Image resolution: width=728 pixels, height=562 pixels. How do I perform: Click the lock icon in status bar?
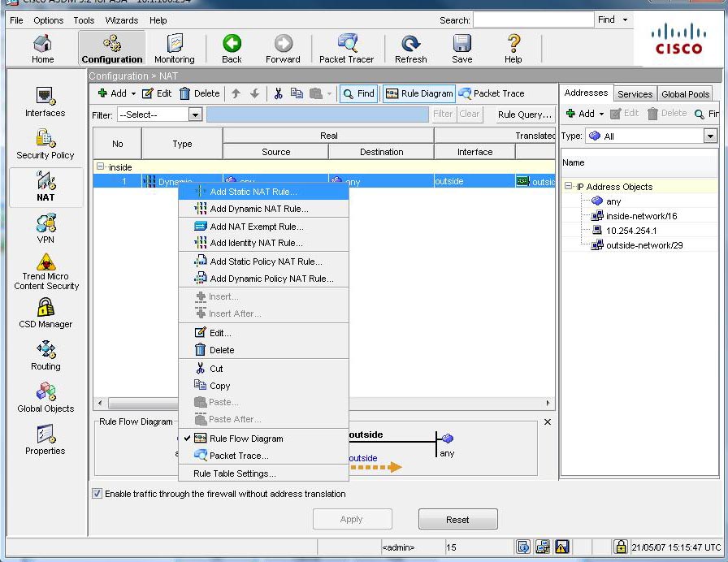pos(621,547)
